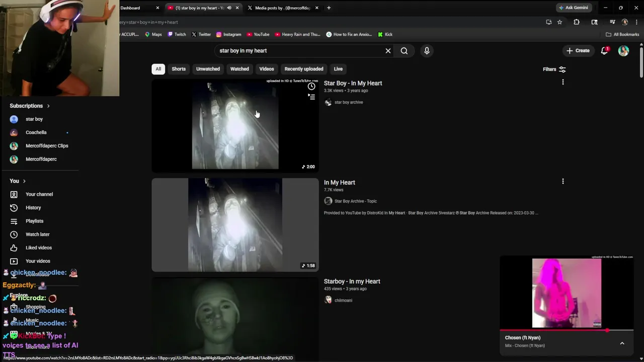Open more actions for In My Heart result
The height and width of the screenshot is (362, 644).
tap(563, 181)
